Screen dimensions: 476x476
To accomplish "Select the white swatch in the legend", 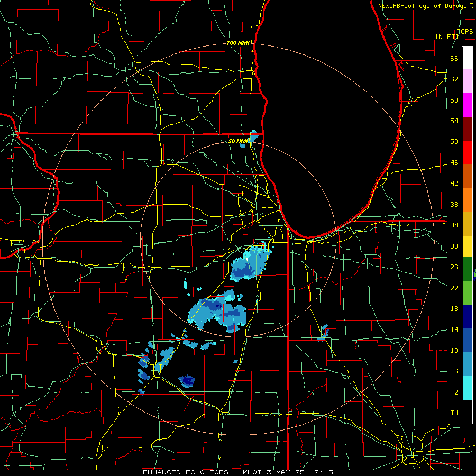I will point(467,58).
